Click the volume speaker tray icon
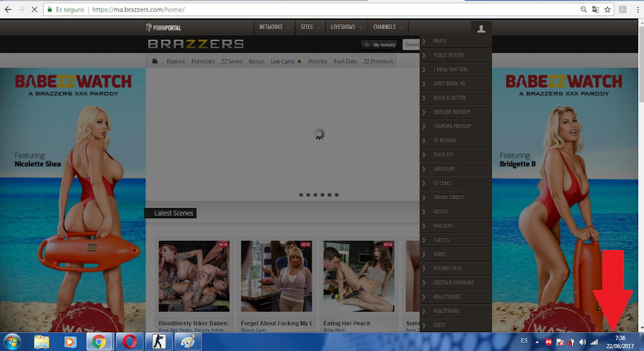The width and height of the screenshot is (644, 351). point(582,341)
